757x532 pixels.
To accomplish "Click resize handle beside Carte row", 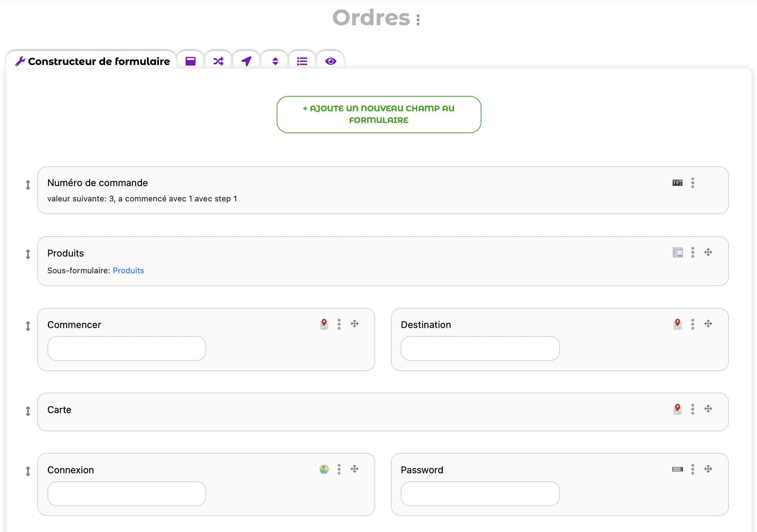I will pos(28,411).
